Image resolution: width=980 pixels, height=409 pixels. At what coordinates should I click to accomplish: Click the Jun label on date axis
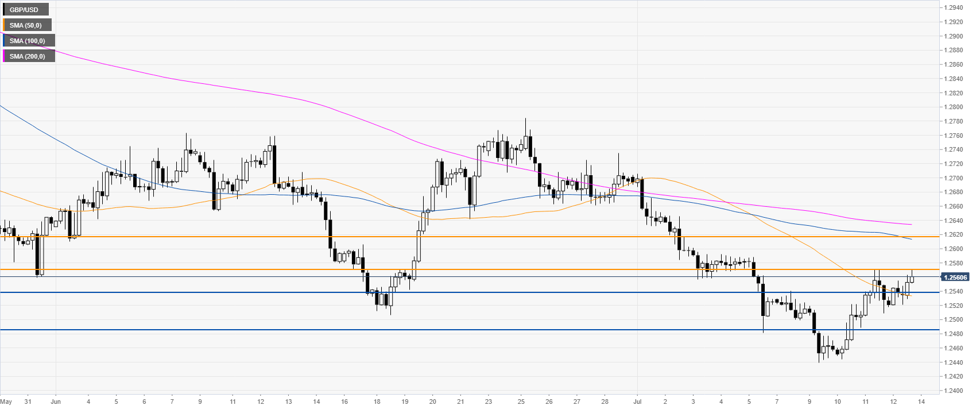click(56, 402)
